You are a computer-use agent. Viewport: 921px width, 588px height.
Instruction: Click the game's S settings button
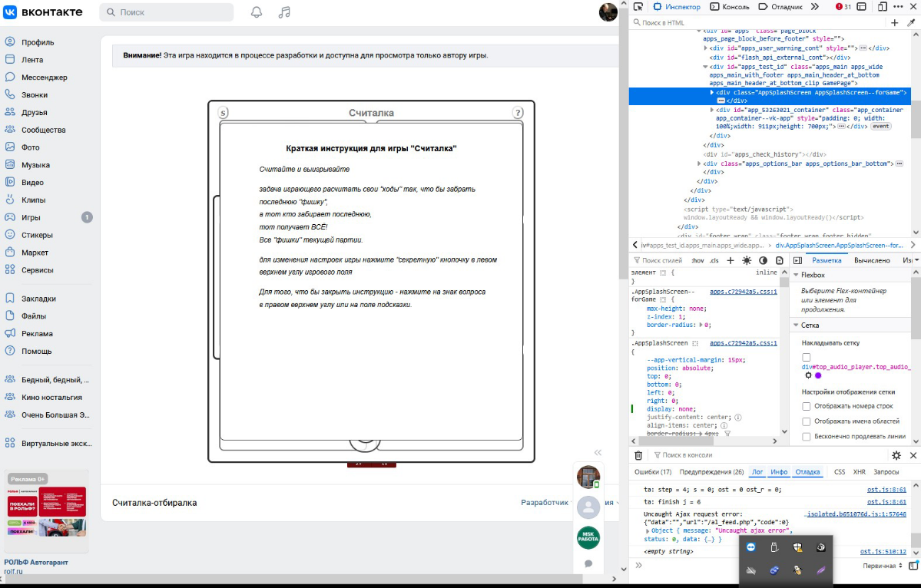[223, 113]
